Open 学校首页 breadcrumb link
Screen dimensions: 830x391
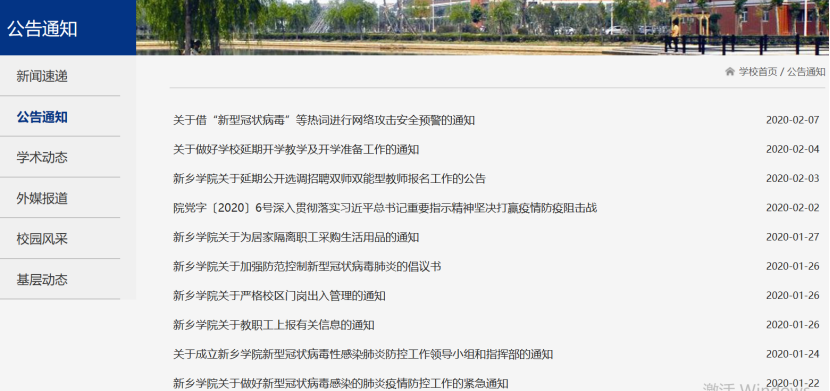click(x=758, y=72)
